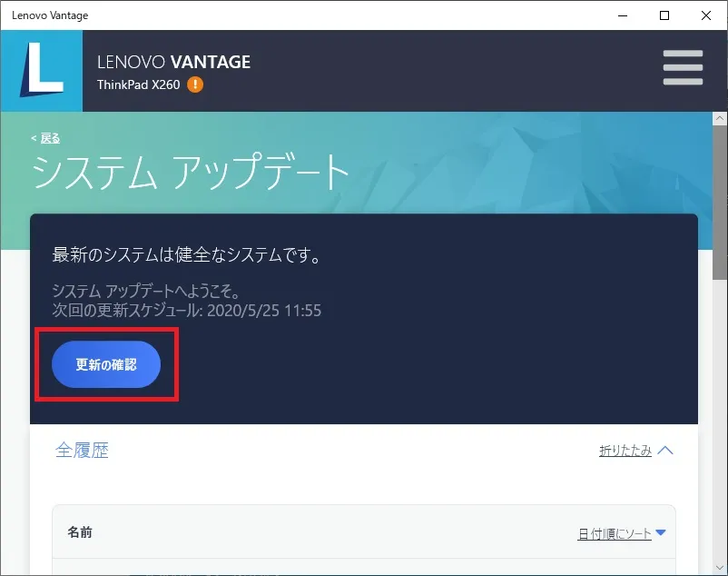The image size is (728, 576).
Task: Collapse history with the 折りたたみ link
Action: pyautogui.click(x=625, y=450)
